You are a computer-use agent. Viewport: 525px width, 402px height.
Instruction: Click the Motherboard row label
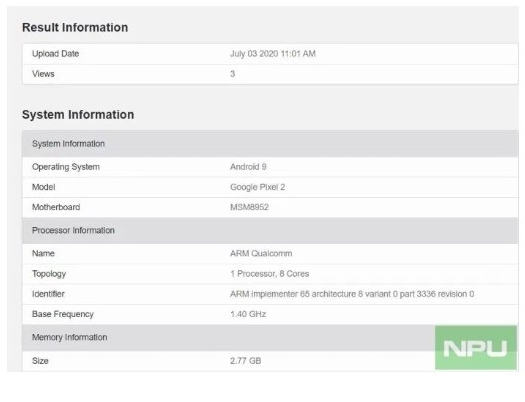56,207
